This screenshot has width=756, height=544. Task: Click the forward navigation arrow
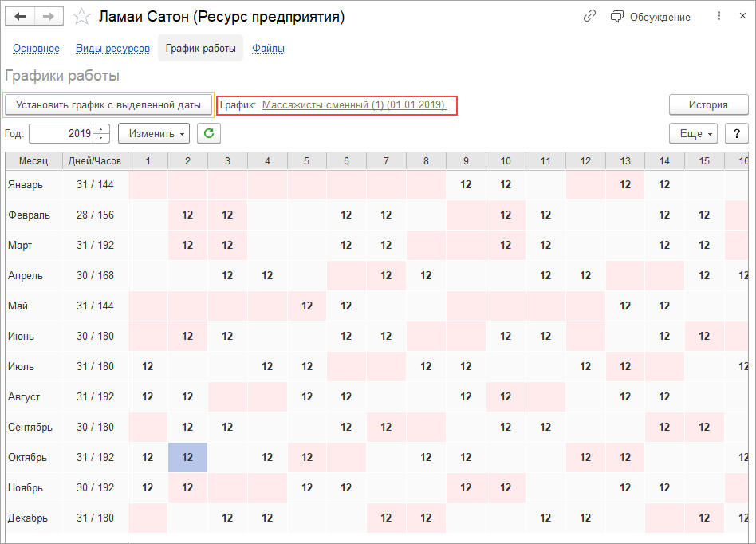click(49, 17)
